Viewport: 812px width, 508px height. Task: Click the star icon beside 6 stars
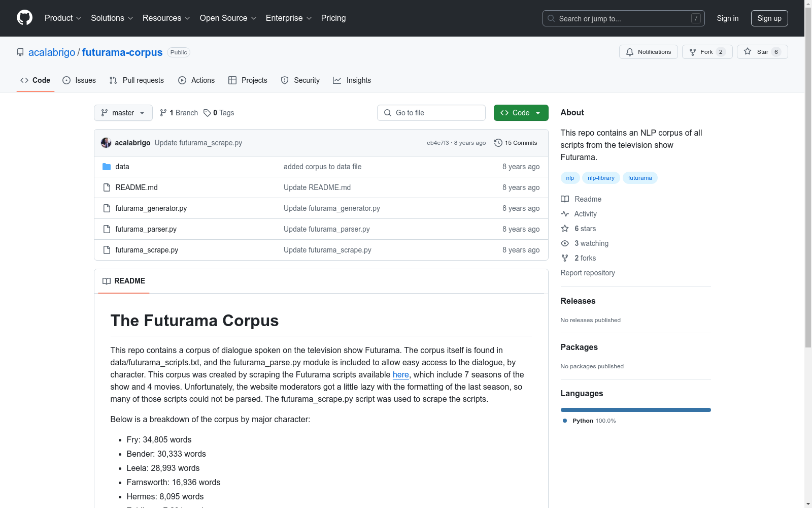(x=565, y=229)
